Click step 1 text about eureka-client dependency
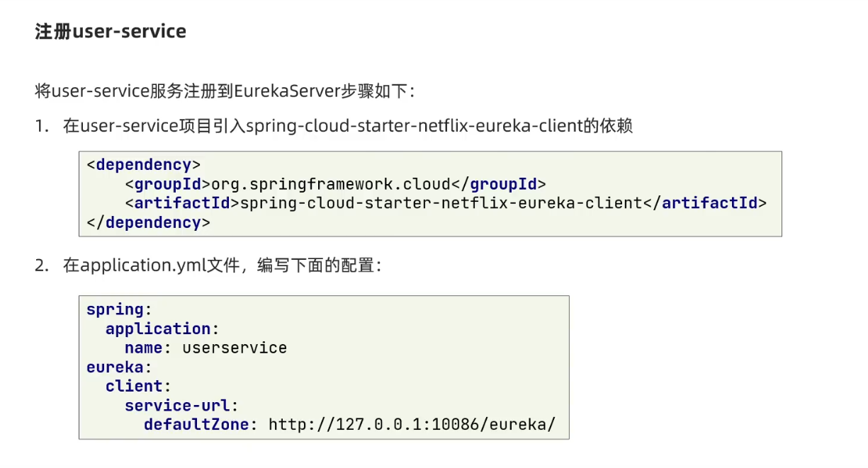868x468 pixels. [347, 127]
